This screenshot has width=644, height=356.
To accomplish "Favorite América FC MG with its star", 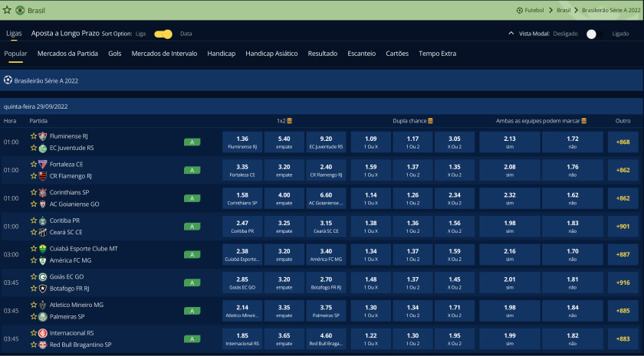I will coord(34,260).
